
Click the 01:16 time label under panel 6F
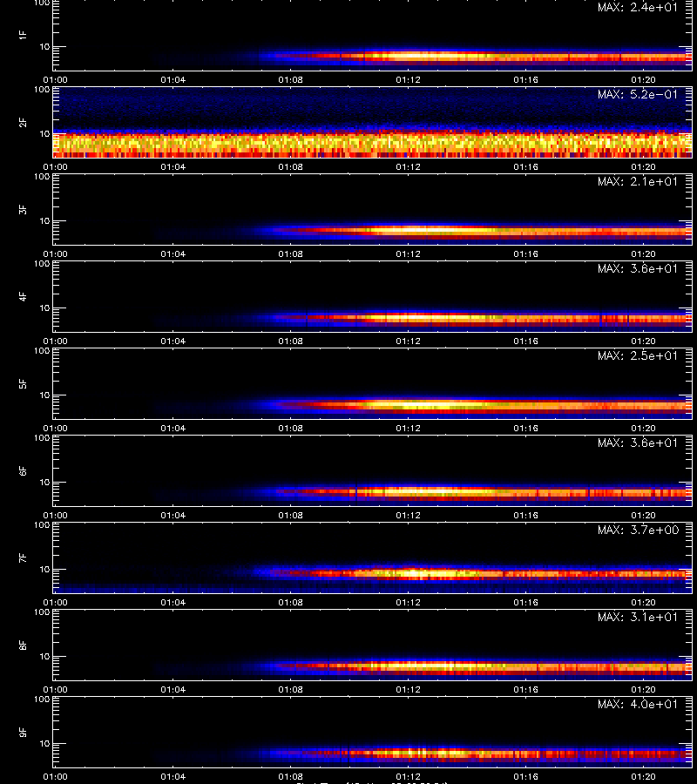point(525,515)
